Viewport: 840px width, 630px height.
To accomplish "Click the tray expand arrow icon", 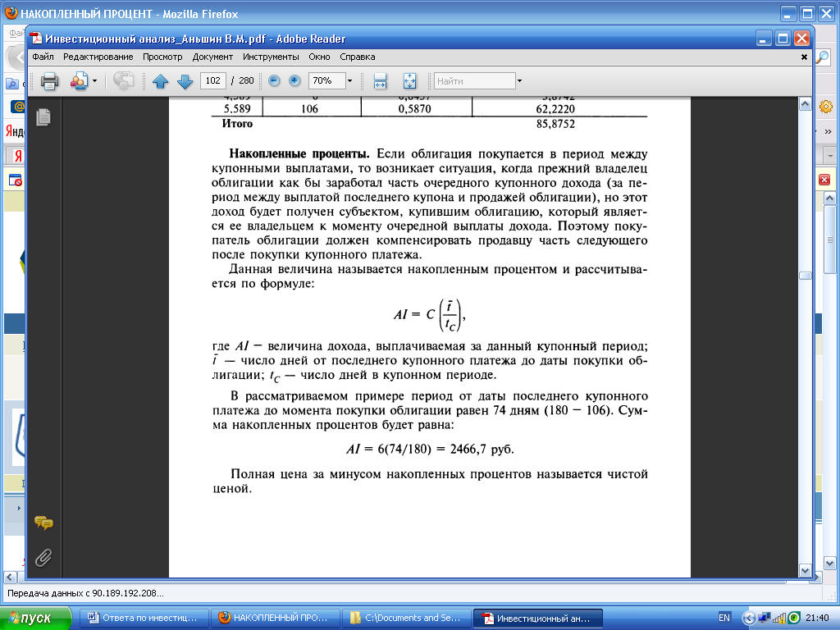I will pyautogui.click(x=748, y=619).
